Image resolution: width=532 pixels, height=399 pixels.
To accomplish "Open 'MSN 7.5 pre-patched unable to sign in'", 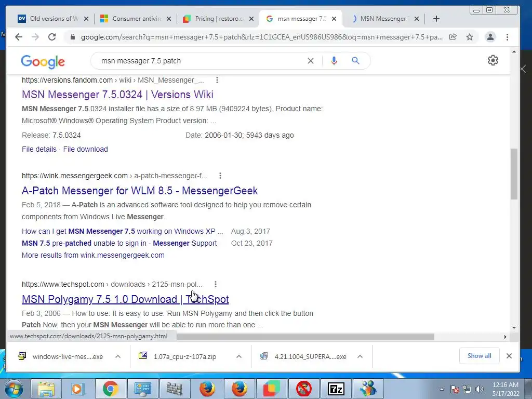I will tap(119, 243).
